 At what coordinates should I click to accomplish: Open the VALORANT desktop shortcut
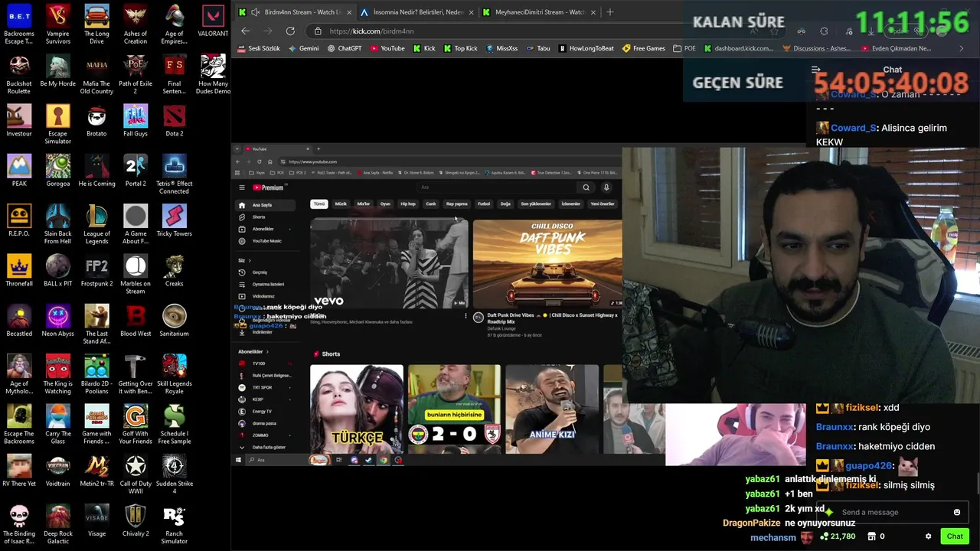213,21
